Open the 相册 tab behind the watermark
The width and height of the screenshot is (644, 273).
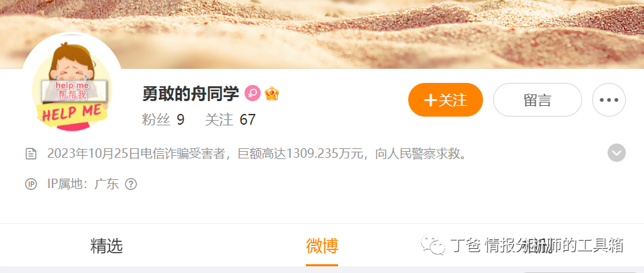pos(537,246)
